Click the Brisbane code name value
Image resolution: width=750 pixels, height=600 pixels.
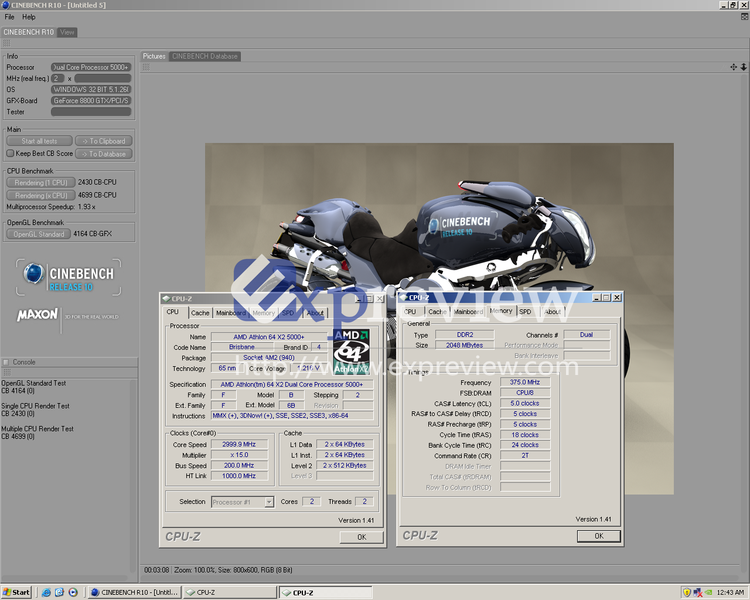(242, 347)
